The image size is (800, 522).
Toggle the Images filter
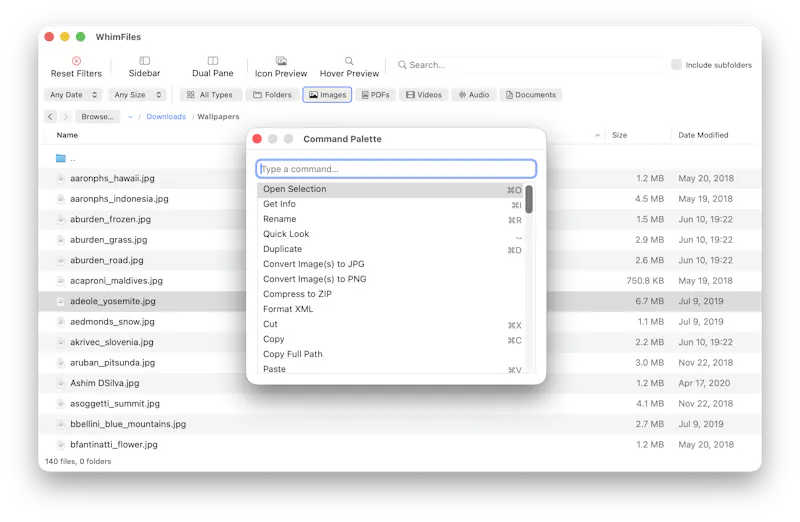[327, 95]
